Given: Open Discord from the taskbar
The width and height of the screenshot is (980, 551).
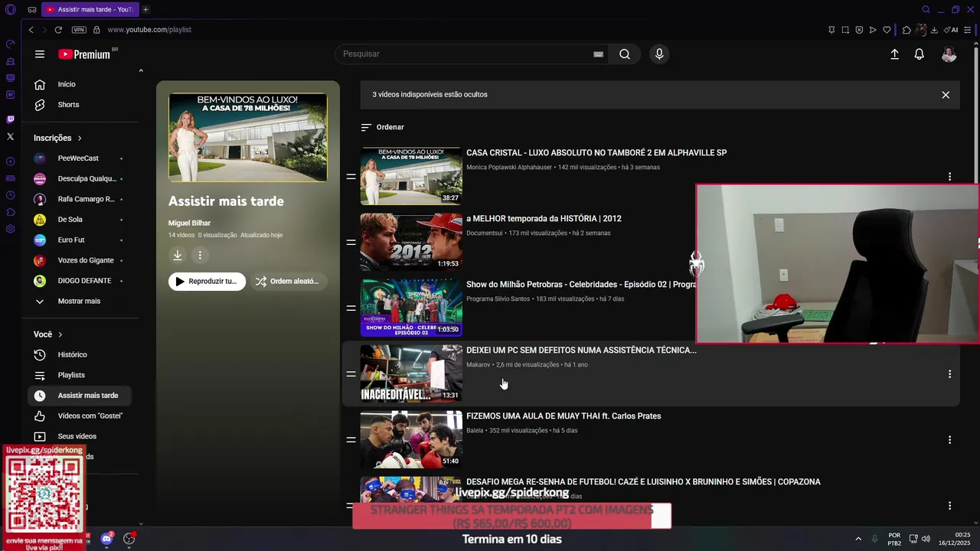Looking at the screenshot, I should coord(107,539).
